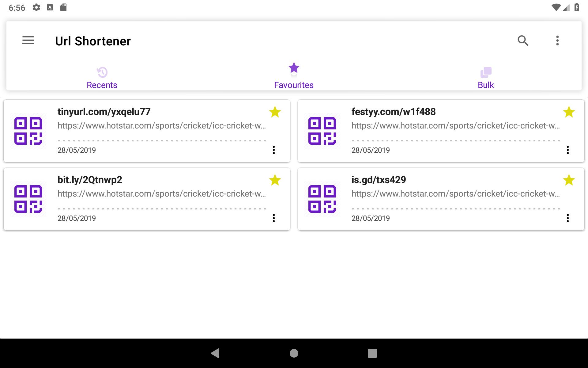Click the QR code icon for tinyurl.com/yxqelu77

(x=28, y=131)
